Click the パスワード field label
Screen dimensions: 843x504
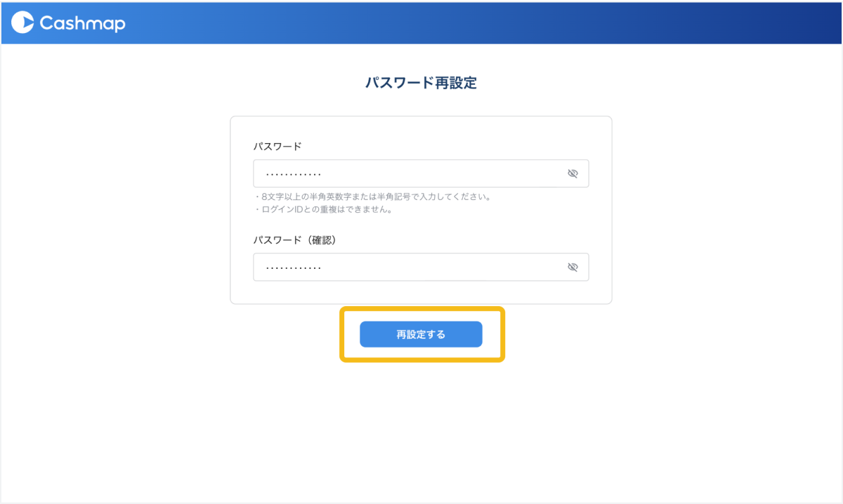(x=277, y=147)
